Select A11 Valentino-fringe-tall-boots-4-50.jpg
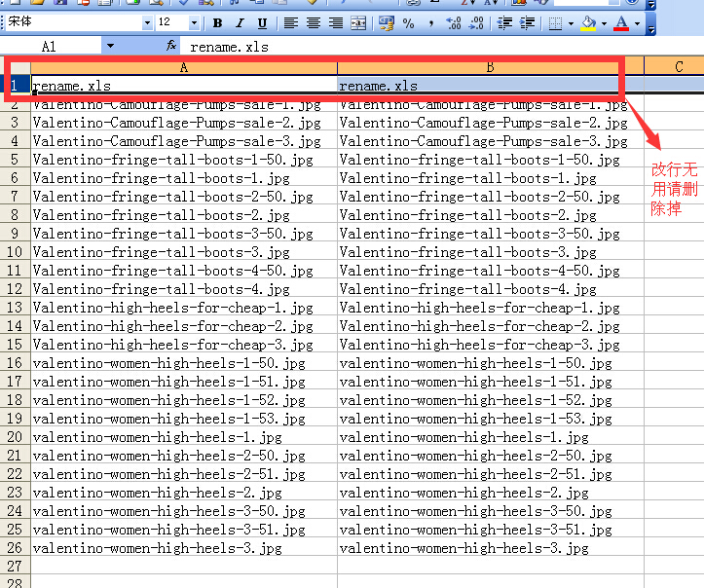704x588 pixels. 184,271
